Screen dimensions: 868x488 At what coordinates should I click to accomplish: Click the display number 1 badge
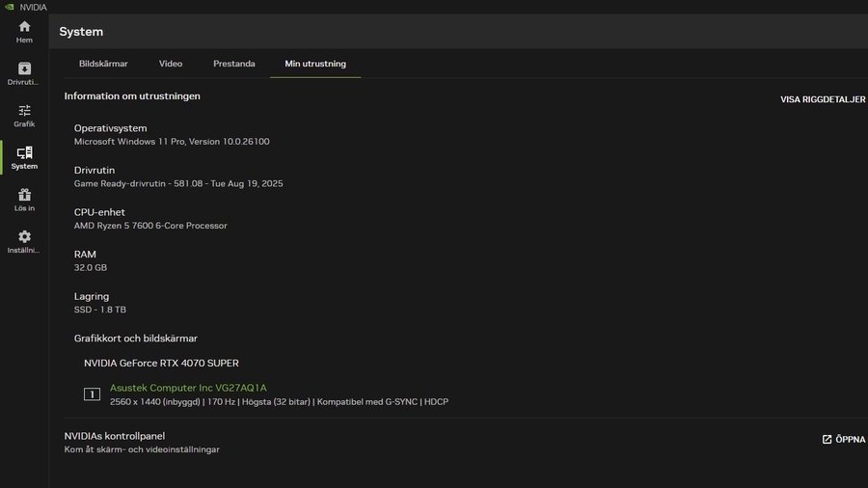click(x=92, y=393)
